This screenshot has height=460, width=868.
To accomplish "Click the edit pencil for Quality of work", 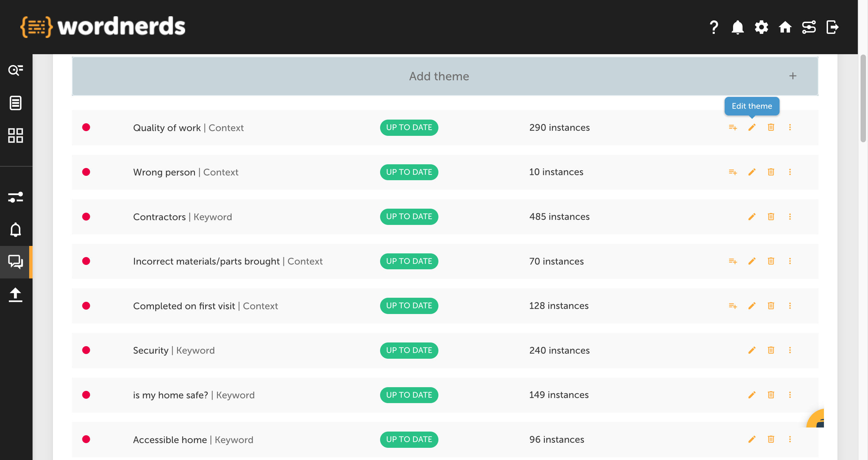I will (752, 127).
